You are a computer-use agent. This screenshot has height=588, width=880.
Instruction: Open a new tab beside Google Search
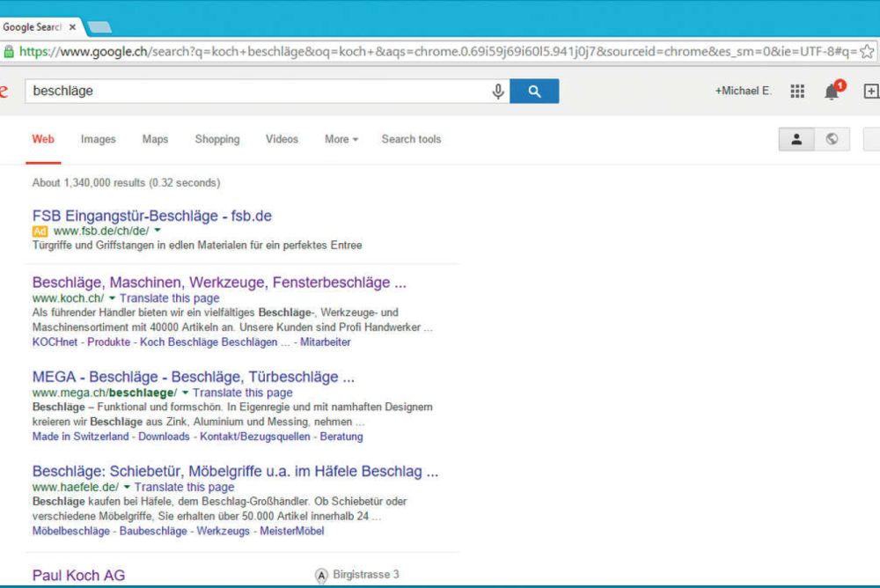(100, 27)
